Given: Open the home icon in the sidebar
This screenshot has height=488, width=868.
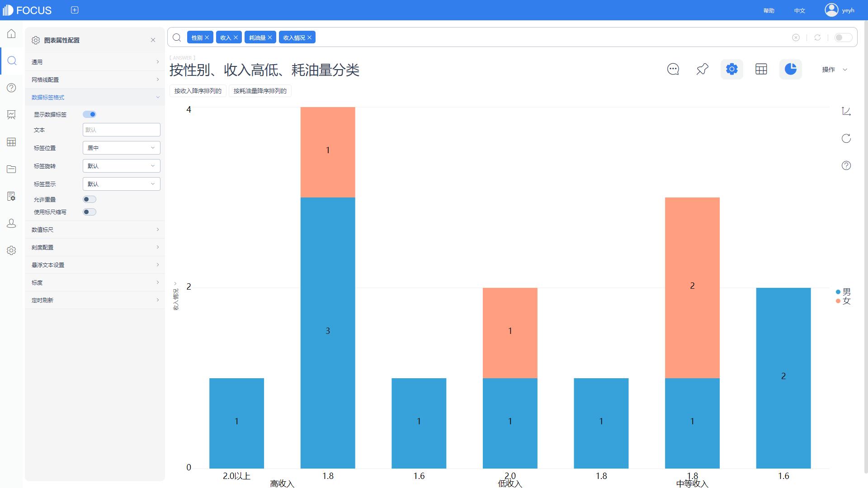Looking at the screenshot, I should point(12,34).
